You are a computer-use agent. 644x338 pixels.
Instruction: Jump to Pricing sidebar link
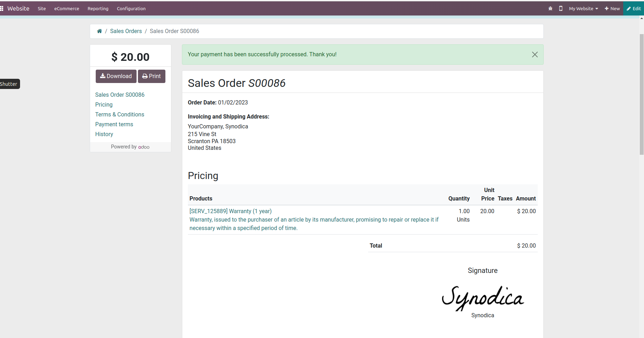tap(104, 104)
